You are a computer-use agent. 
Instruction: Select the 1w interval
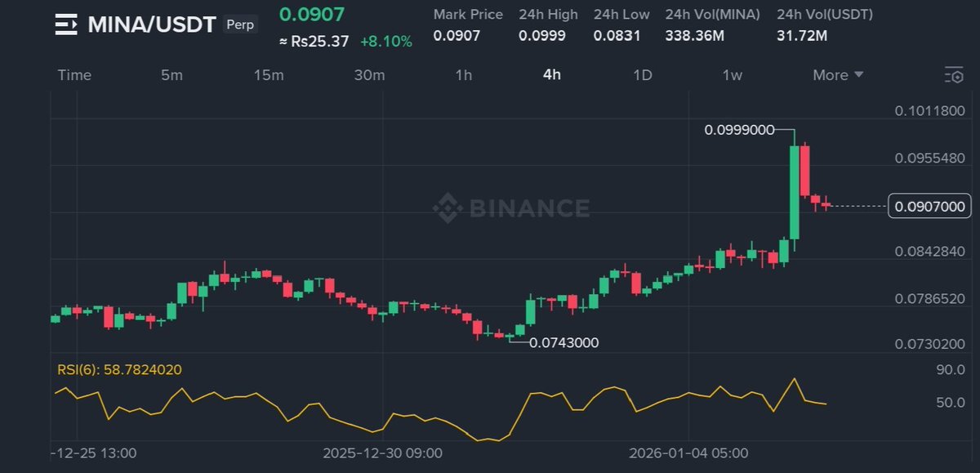tap(733, 75)
